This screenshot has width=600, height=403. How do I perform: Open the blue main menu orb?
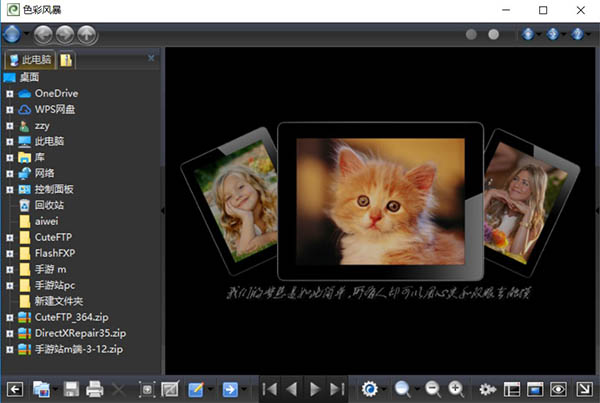[x=12, y=34]
